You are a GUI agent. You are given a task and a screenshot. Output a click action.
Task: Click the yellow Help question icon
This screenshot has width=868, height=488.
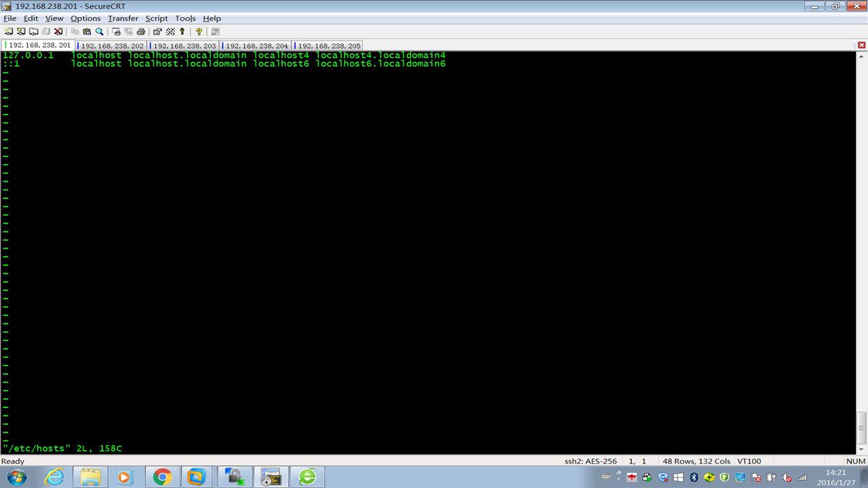[199, 32]
